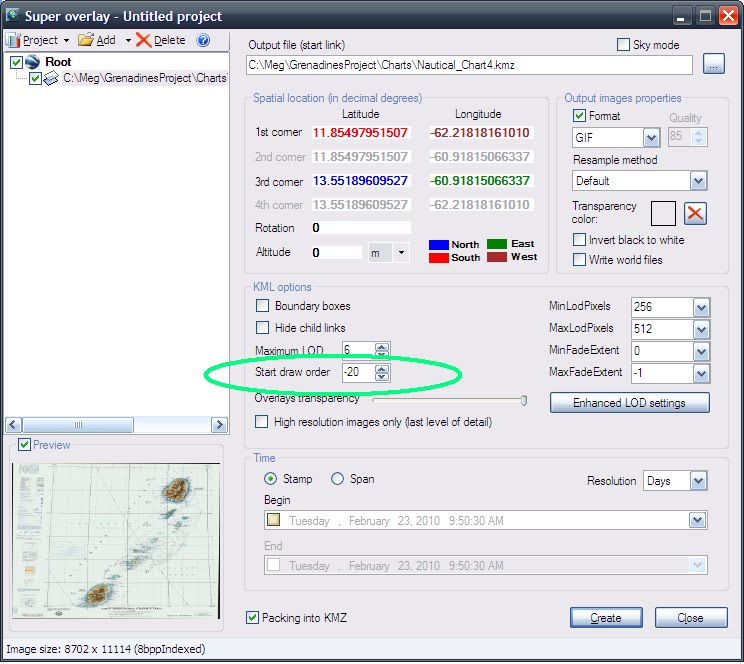Enable Hide child links checkbox

tap(262, 327)
